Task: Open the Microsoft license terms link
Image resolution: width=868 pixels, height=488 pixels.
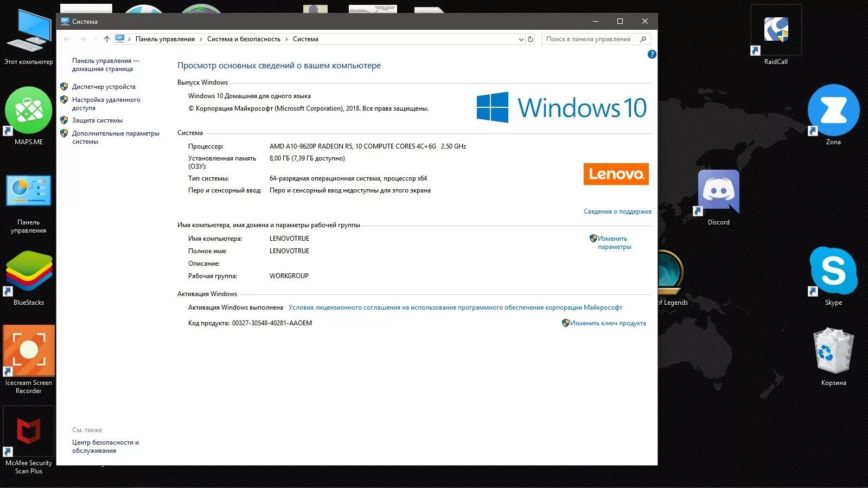Action: [455, 307]
